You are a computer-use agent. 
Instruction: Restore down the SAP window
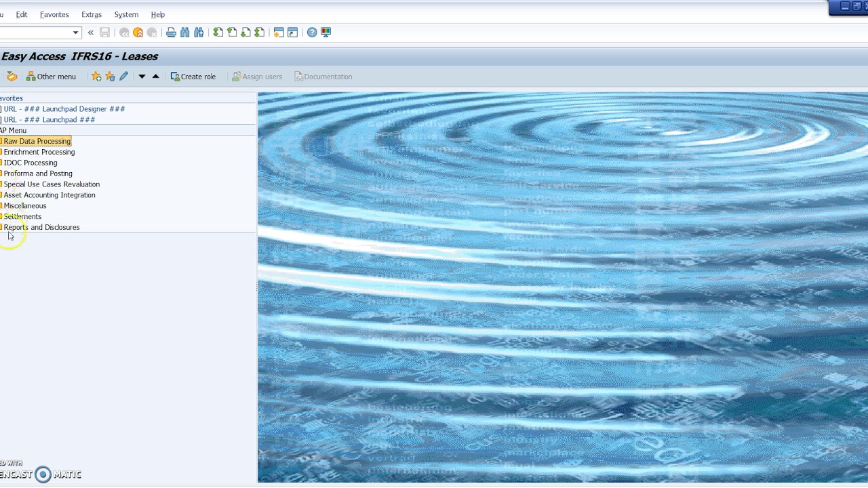[x=856, y=6]
